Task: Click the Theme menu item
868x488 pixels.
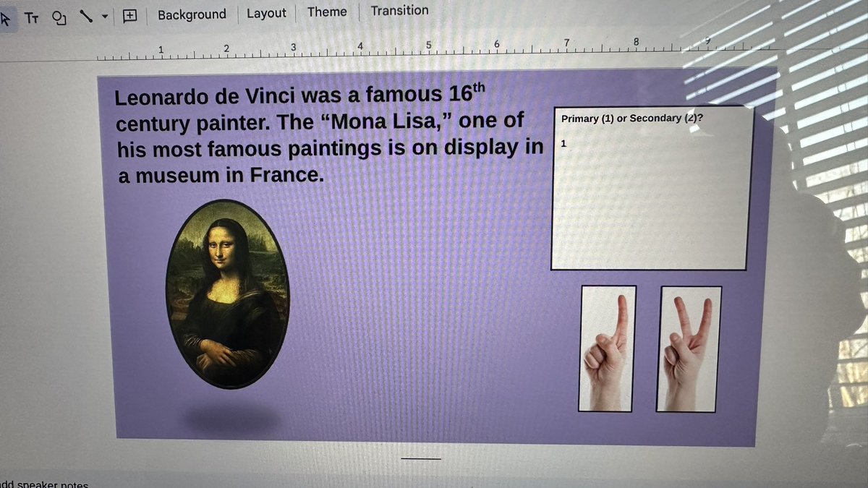Action: pyautogui.click(x=326, y=12)
